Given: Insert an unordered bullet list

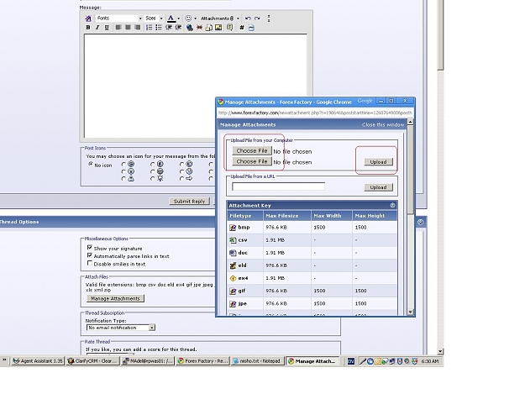Looking at the screenshot, I should tap(159, 28).
